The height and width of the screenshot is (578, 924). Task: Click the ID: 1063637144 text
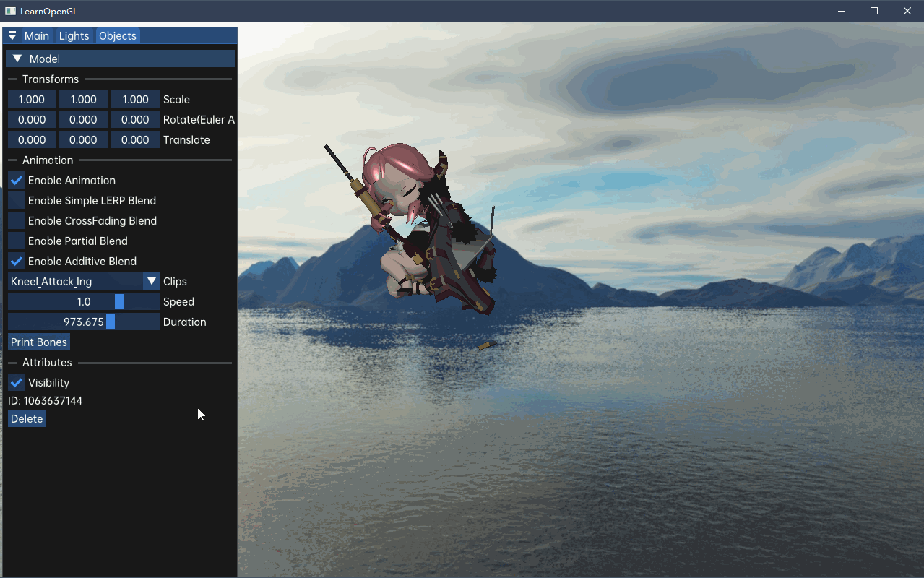45,400
